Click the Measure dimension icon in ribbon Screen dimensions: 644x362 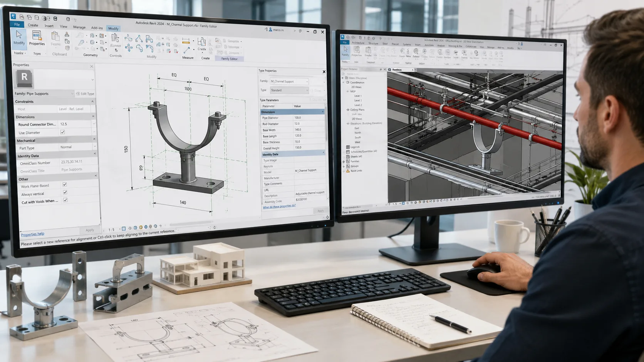186,41
